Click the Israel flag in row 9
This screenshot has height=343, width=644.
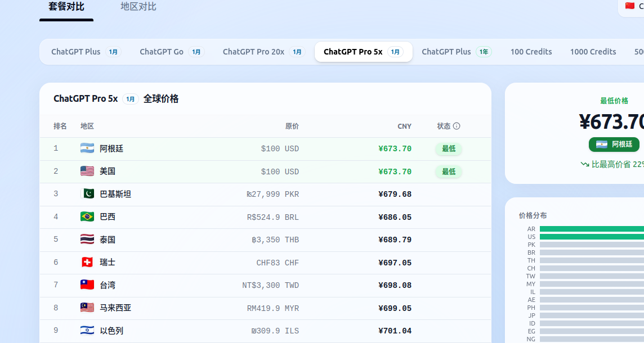87,330
